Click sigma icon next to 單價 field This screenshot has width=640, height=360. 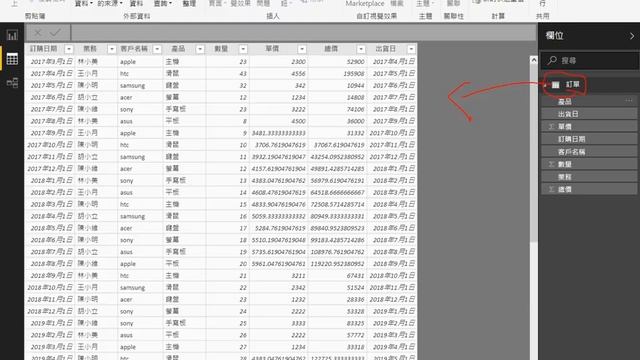click(551, 127)
